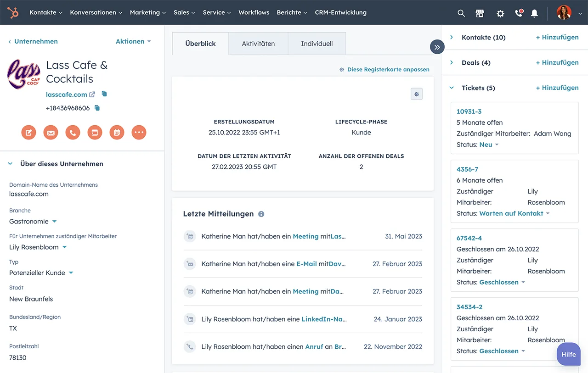Click Hinzufügen next to Deals
This screenshot has width=588, height=373.
557,63
